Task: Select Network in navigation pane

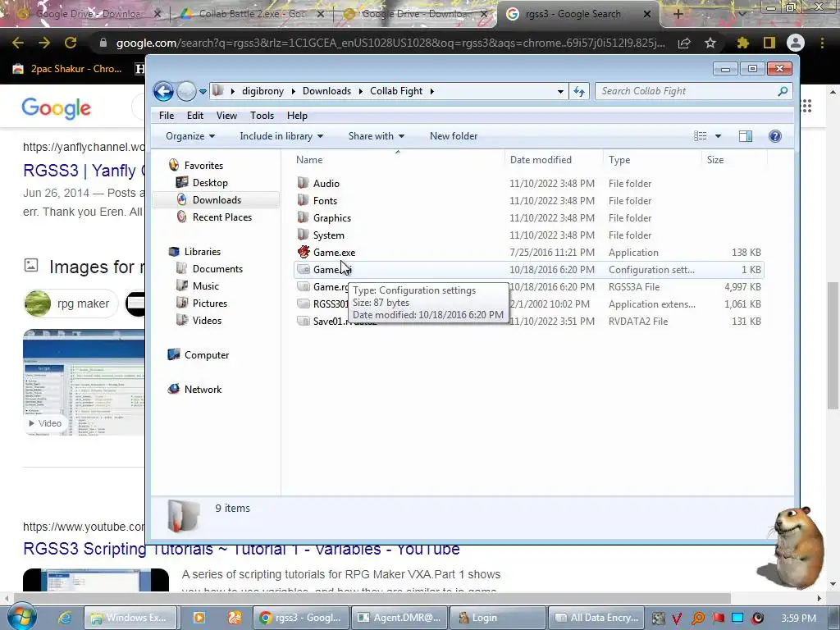Action: pyautogui.click(x=203, y=390)
